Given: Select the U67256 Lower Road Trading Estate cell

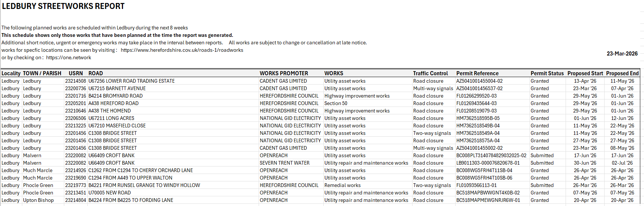Looking at the screenshot, I should 131,81.
